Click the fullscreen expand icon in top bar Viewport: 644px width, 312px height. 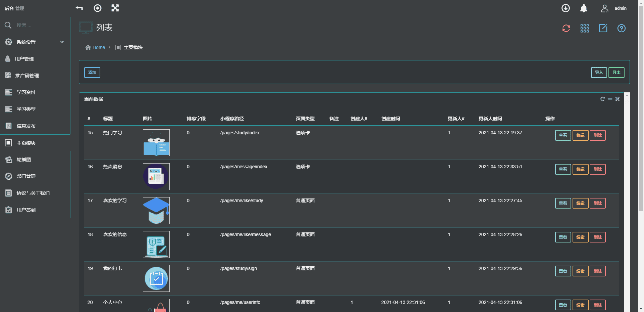(x=115, y=8)
